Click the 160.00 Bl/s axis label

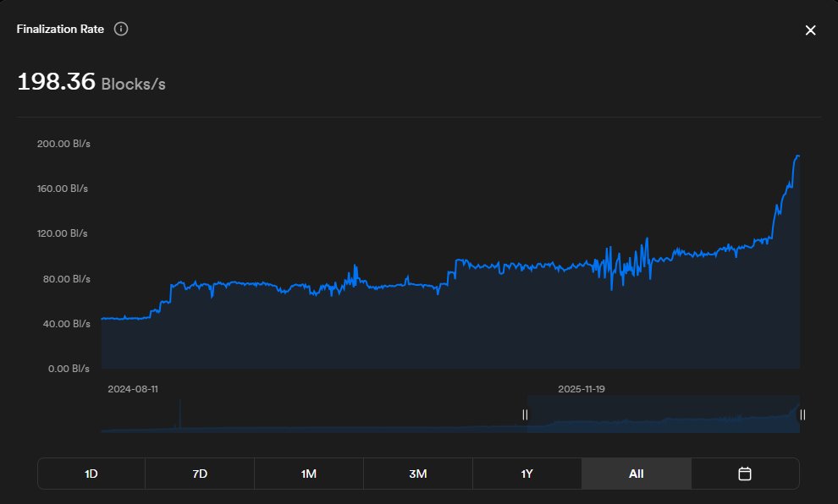coord(63,189)
